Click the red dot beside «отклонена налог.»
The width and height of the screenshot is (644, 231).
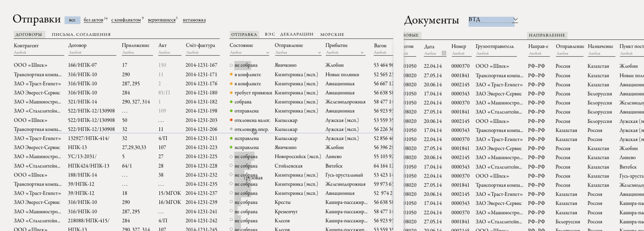tap(231, 120)
